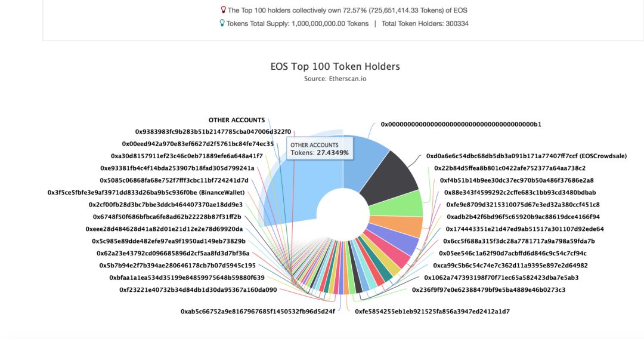Click label 0xab5c66752a9e8167967685f1450532fb96d5d24f
The height and width of the screenshot is (339, 644).
(258, 312)
